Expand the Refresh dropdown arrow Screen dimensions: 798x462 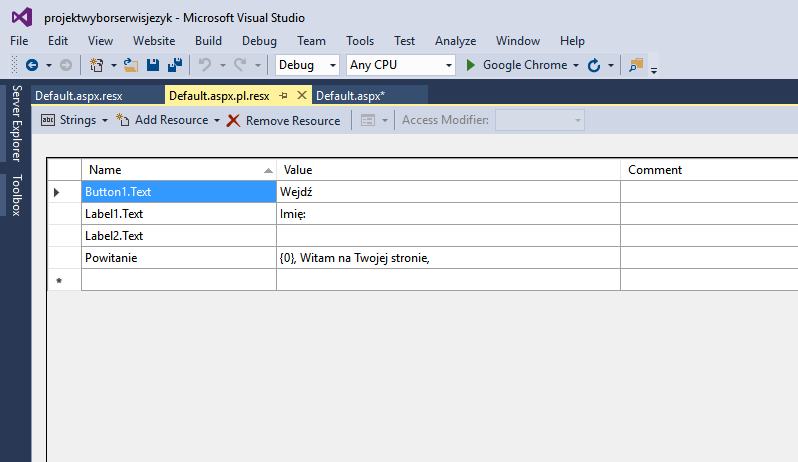pyautogui.click(x=611, y=65)
